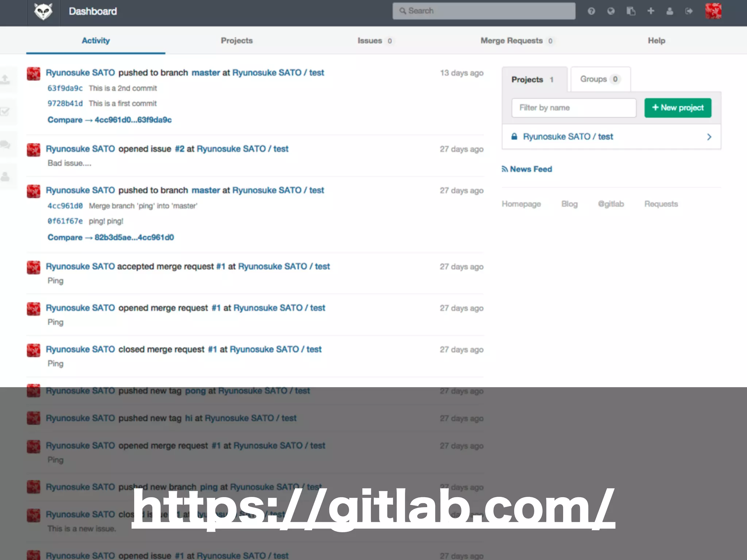This screenshot has height=560, width=747.
Task: Open commit 9728b41d
Action: 65,104
